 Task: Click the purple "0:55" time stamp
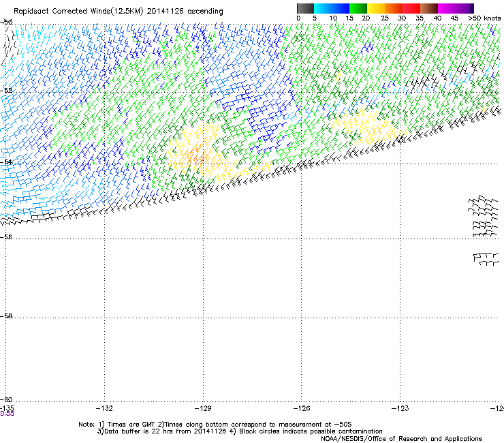tap(7, 414)
